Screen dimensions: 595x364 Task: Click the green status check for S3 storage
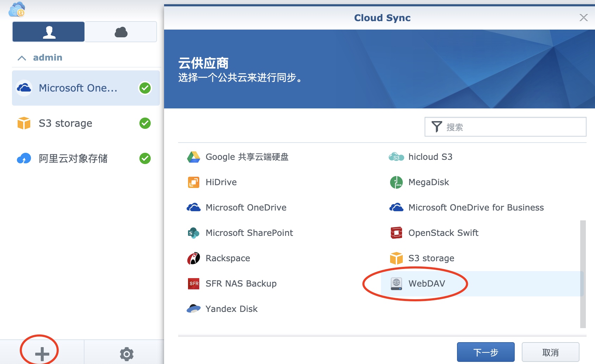[145, 123]
